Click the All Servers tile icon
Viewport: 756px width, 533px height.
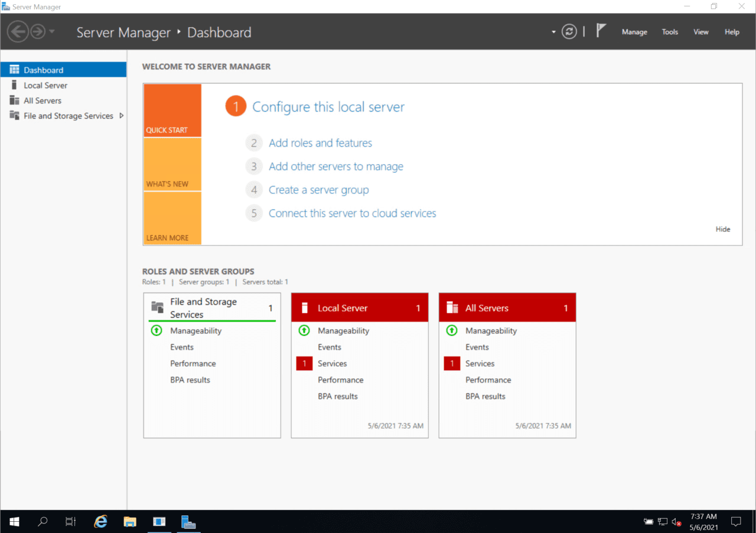point(452,308)
